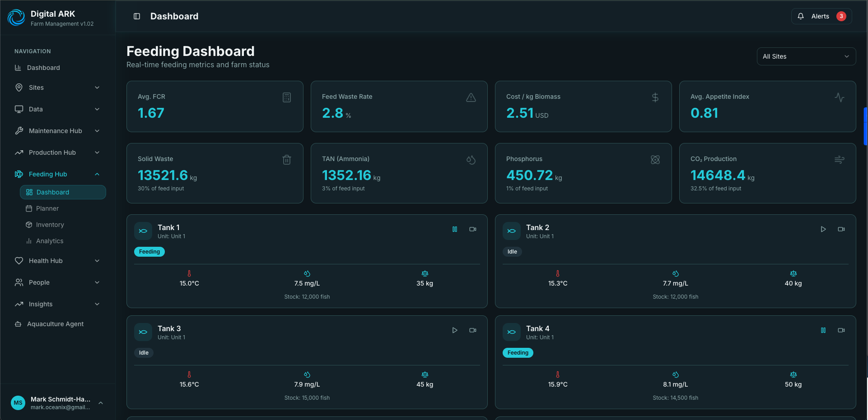Open the Tank 1 camera feed

(473, 229)
